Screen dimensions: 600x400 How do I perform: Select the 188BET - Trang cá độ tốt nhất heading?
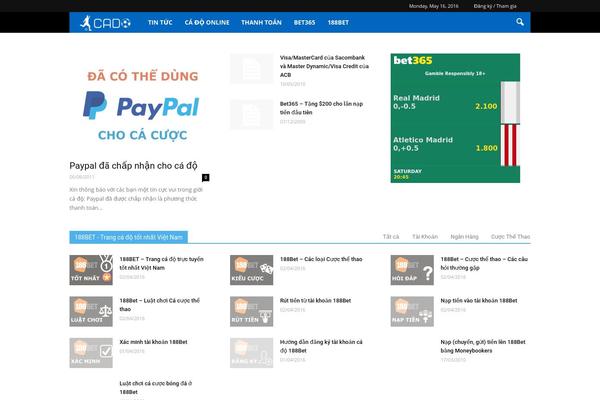click(129, 237)
